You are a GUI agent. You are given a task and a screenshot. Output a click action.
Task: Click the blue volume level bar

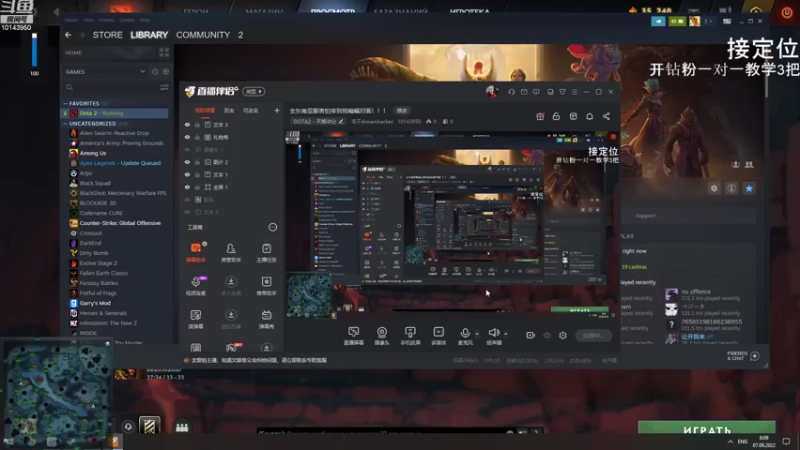[x=34, y=49]
